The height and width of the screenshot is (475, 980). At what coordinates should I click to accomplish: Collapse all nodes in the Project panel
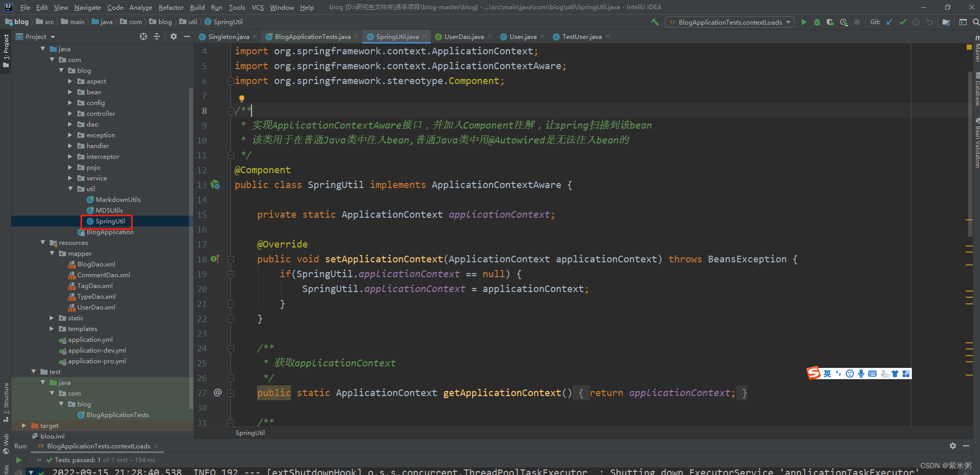click(x=157, y=36)
